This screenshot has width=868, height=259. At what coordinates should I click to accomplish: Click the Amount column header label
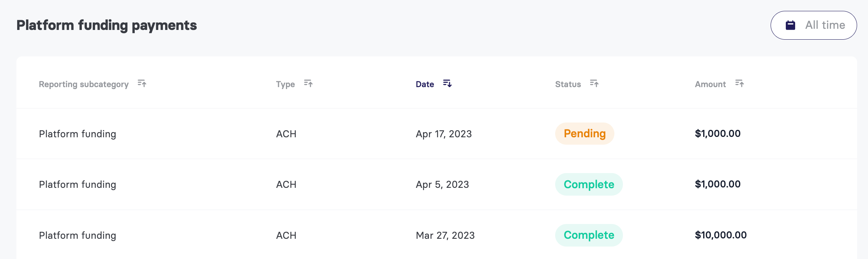tap(710, 84)
